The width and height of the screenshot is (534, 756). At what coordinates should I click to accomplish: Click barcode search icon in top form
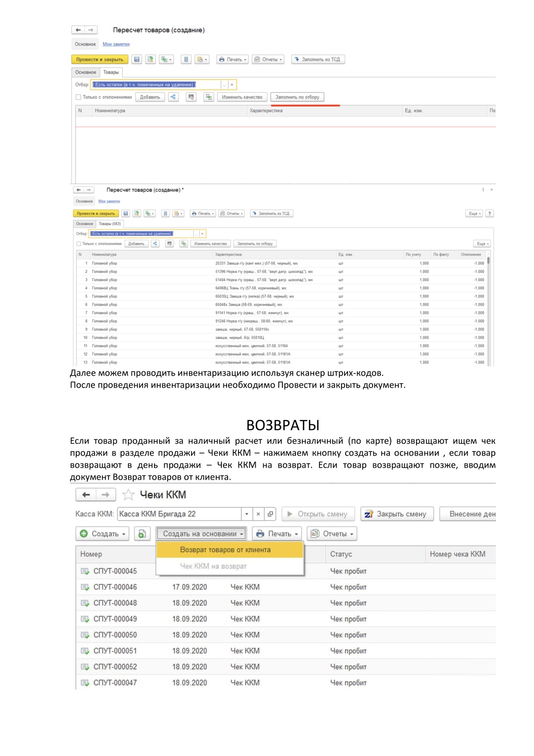tap(191, 97)
